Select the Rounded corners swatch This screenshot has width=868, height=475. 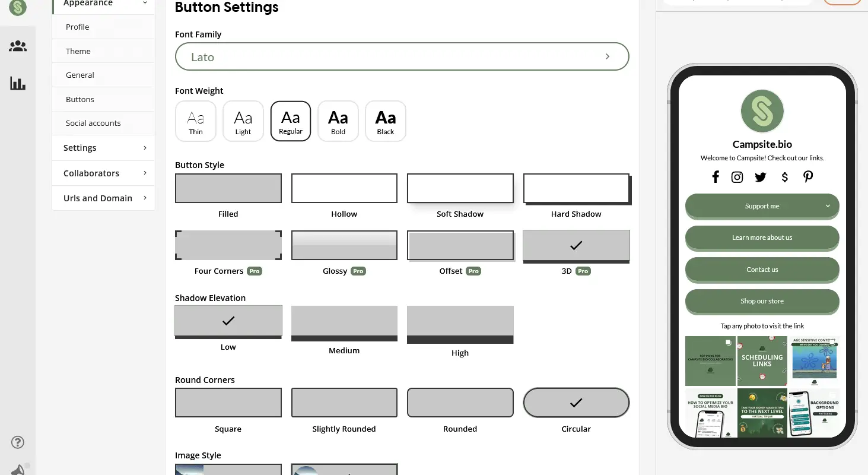[460, 403]
